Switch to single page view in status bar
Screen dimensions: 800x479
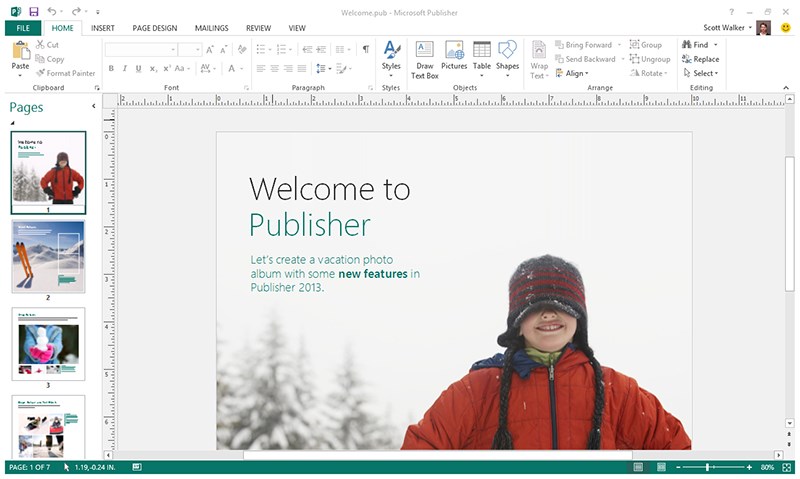(637, 467)
